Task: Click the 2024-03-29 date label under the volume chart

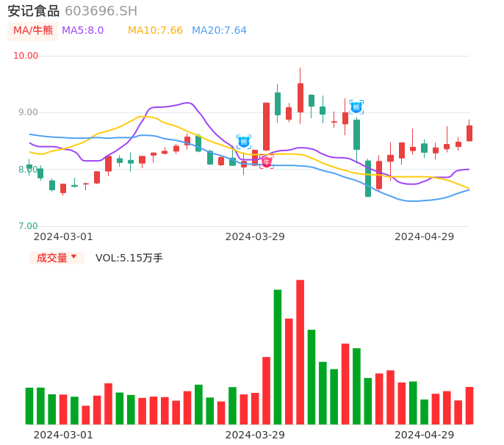Action: tap(255, 435)
